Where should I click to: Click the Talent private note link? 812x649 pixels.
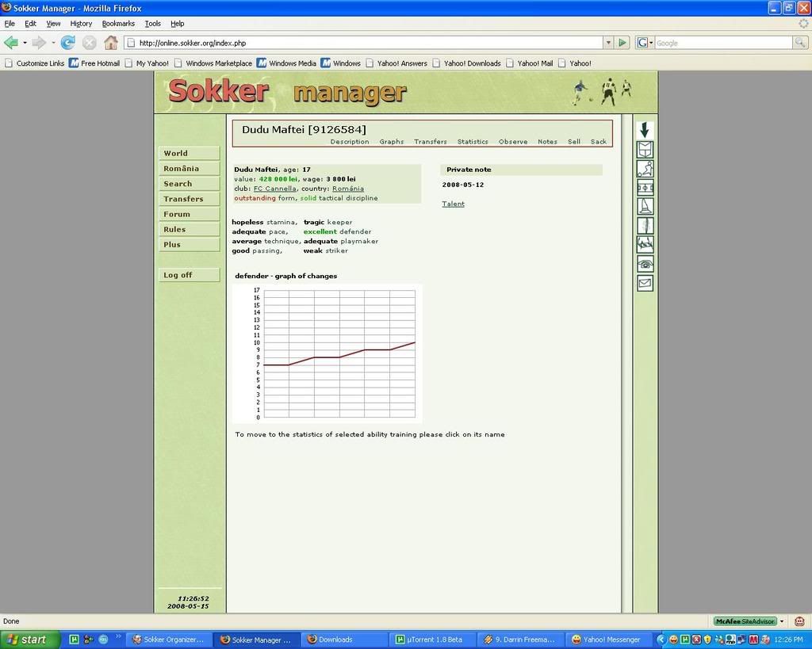click(x=453, y=204)
